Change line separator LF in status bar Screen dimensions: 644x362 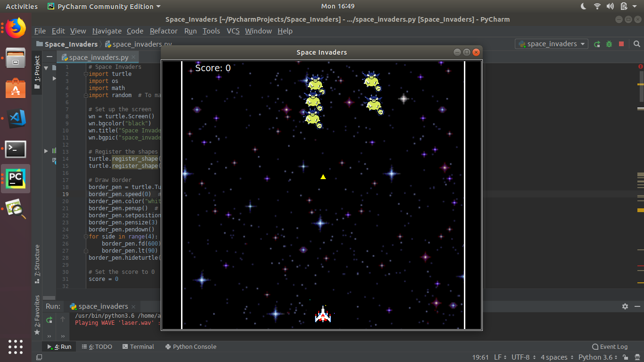(500, 357)
